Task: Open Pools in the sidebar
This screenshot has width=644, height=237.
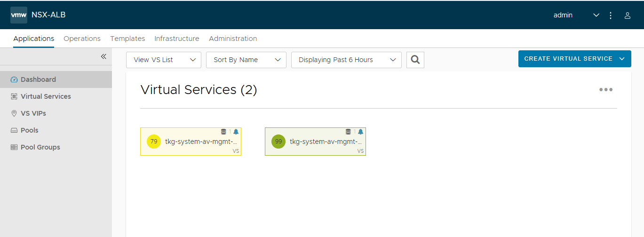Action: click(56, 130)
